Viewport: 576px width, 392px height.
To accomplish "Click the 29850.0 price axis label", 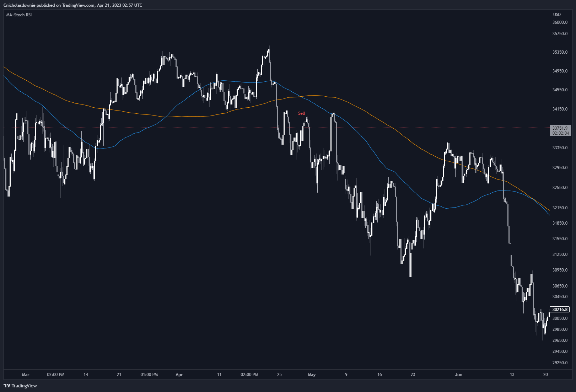I will coord(560,329).
